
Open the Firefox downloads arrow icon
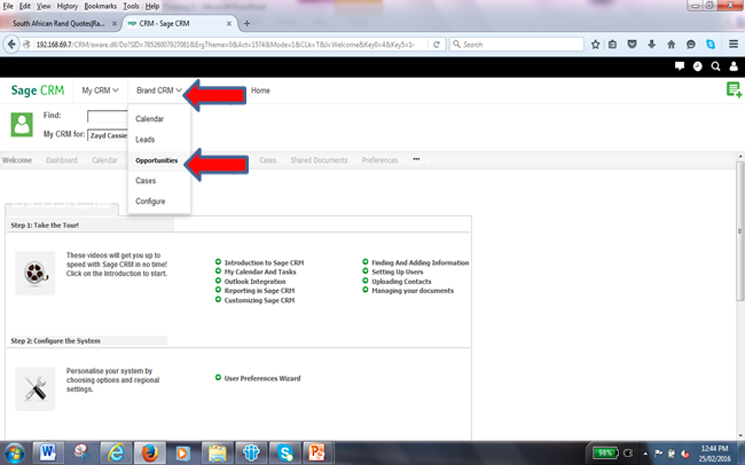(x=651, y=44)
